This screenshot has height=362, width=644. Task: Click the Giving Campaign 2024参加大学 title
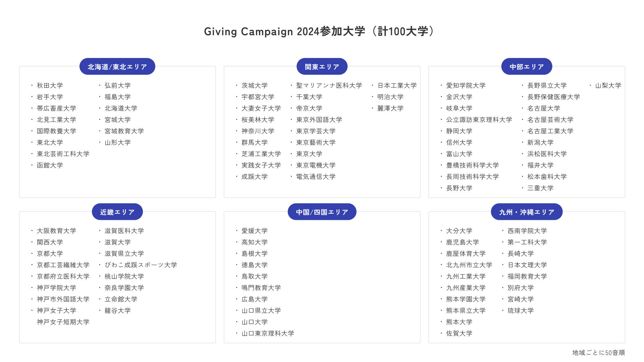(x=319, y=32)
